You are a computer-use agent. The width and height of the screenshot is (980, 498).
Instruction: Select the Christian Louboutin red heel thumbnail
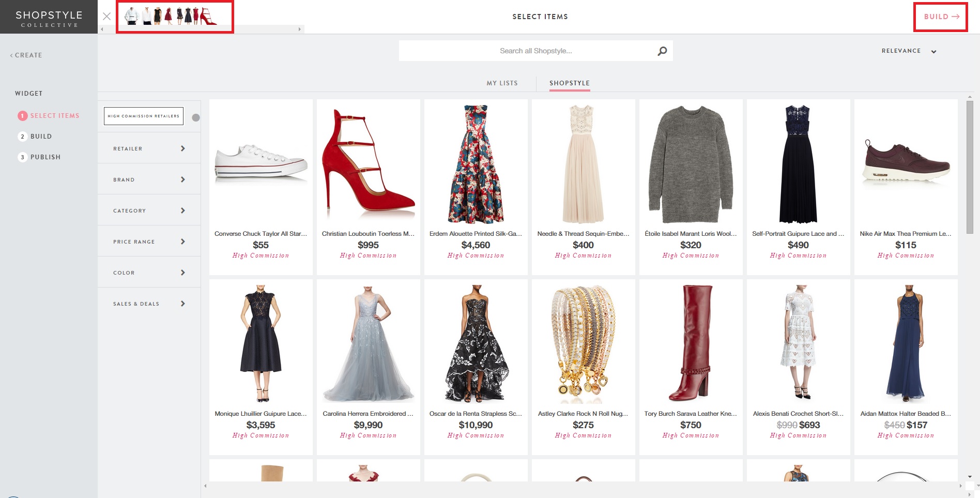pyautogui.click(x=368, y=164)
